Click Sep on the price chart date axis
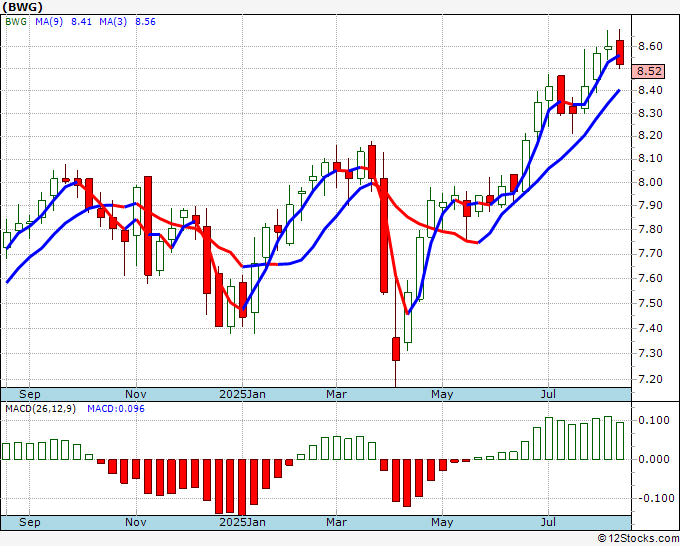 tap(29, 394)
